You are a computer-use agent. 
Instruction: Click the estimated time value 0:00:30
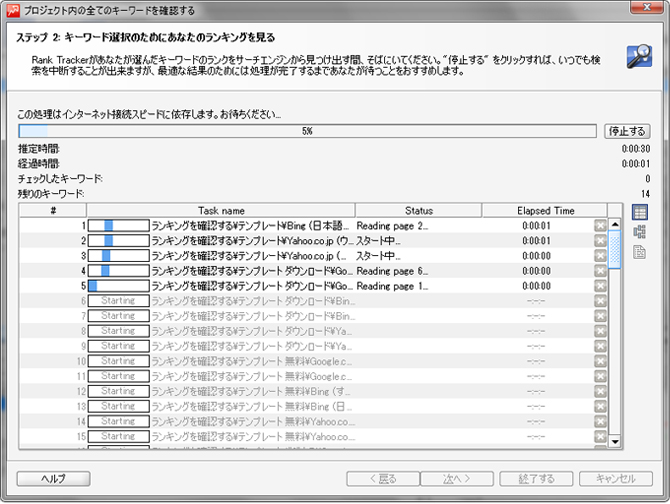click(x=636, y=149)
